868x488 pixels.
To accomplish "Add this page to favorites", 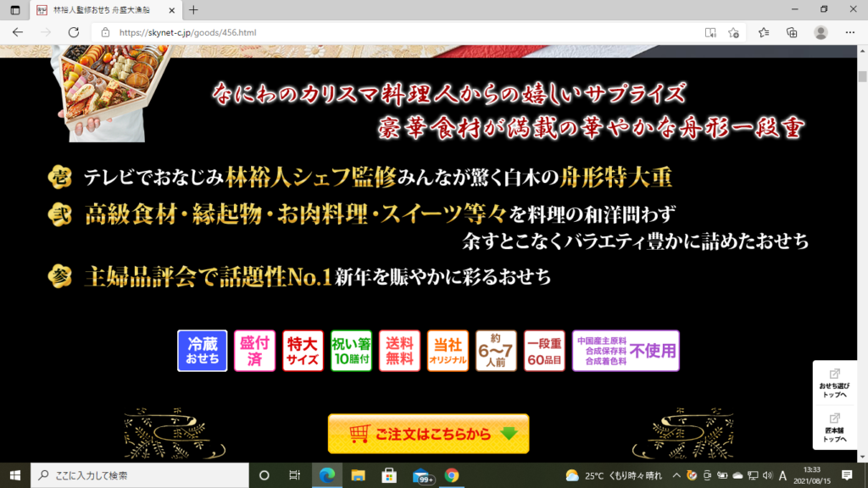I will click(x=734, y=33).
